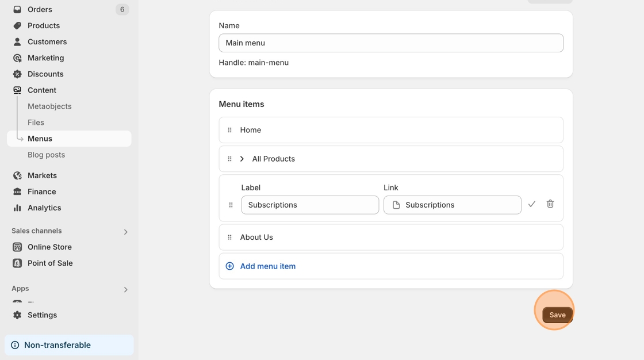
Task: Click the Subscriptions Label text field
Action: [310, 205]
